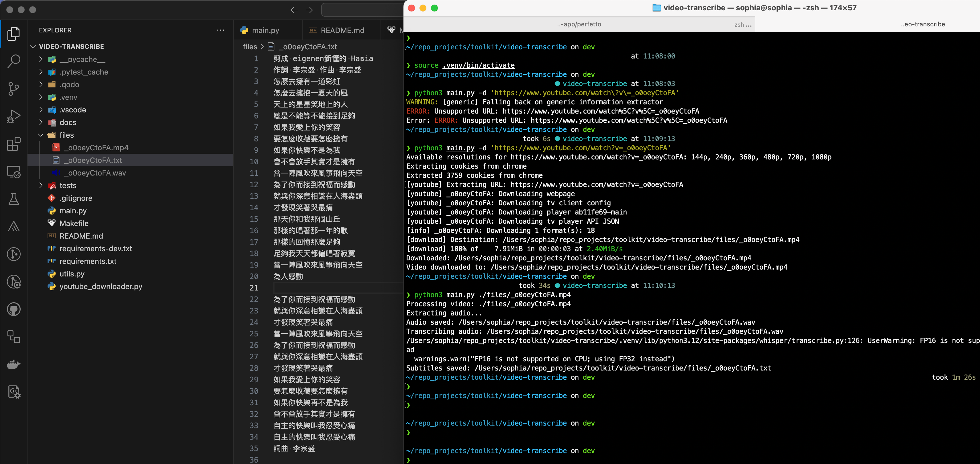The height and width of the screenshot is (464, 980).
Task: Click the 'Subtitles saved' line in Terminal
Action: pyautogui.click(x=589, y=368)
